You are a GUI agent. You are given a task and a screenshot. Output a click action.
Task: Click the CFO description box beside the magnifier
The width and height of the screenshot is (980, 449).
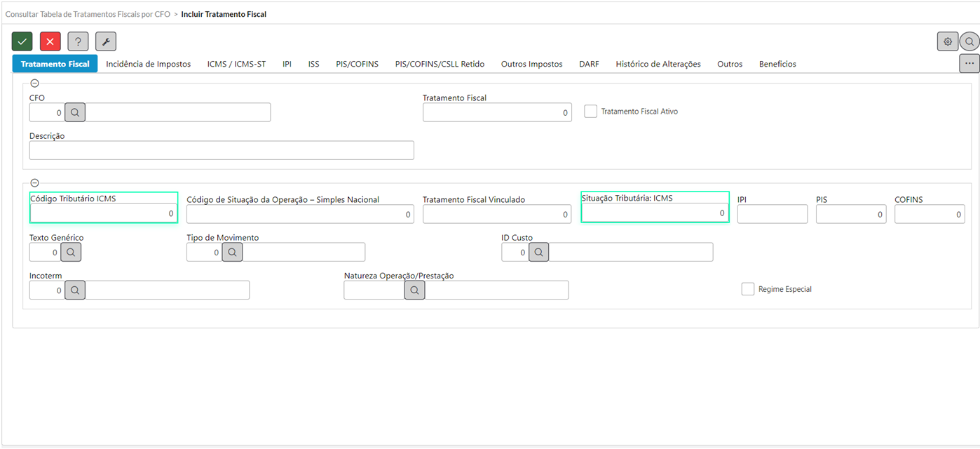click(x=178, y=112)
